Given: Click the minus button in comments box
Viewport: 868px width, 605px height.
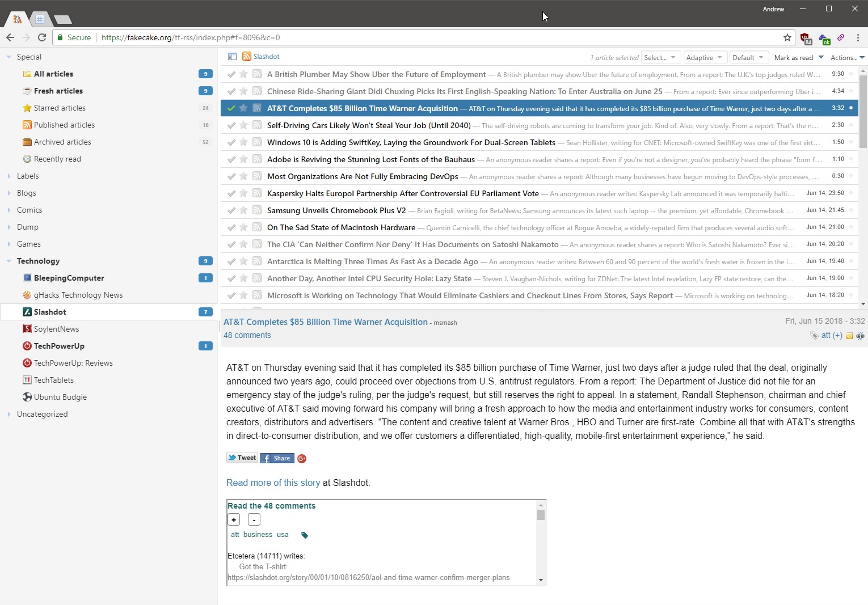Looking at the screenshot, I should 254,519.
